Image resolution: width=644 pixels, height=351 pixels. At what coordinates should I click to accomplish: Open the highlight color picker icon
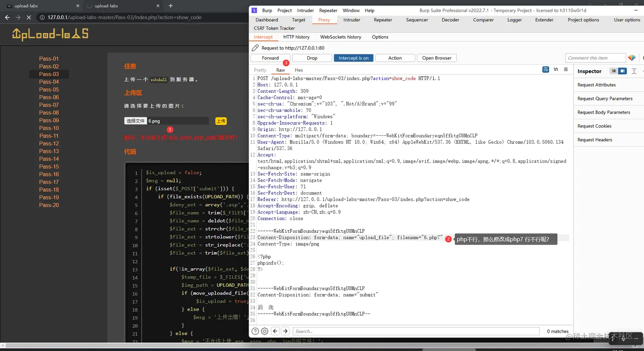632,58
